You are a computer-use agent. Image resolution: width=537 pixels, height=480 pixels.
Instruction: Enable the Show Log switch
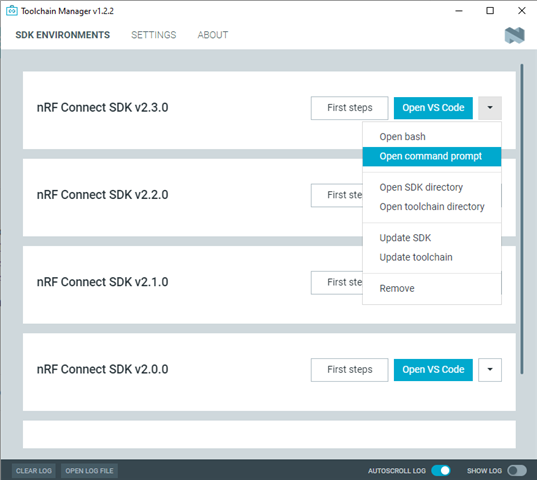click(x=517, y=471)
